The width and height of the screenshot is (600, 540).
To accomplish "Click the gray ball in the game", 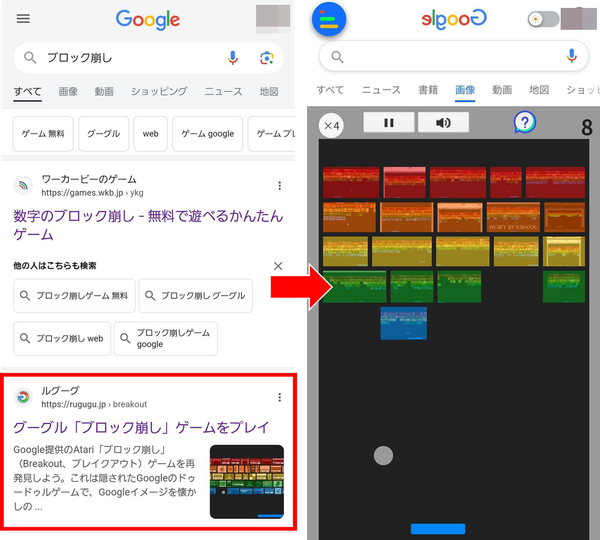I will [x=383, y=455].
